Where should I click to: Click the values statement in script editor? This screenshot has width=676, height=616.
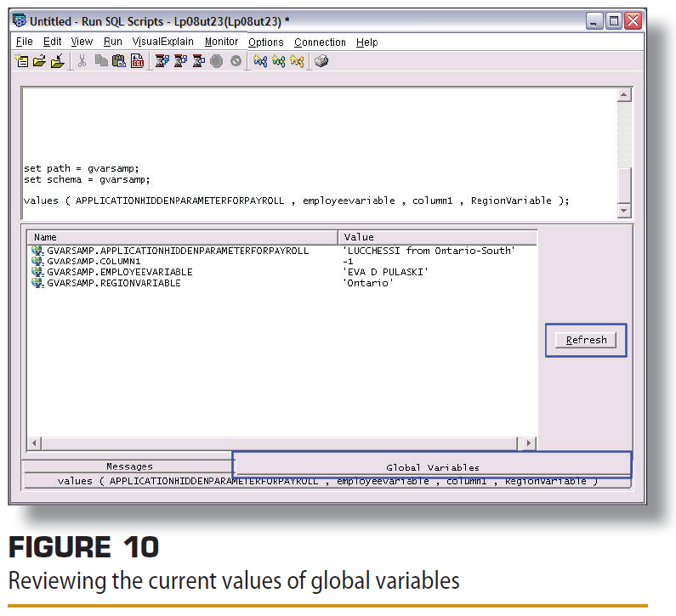tap(296, 201)
